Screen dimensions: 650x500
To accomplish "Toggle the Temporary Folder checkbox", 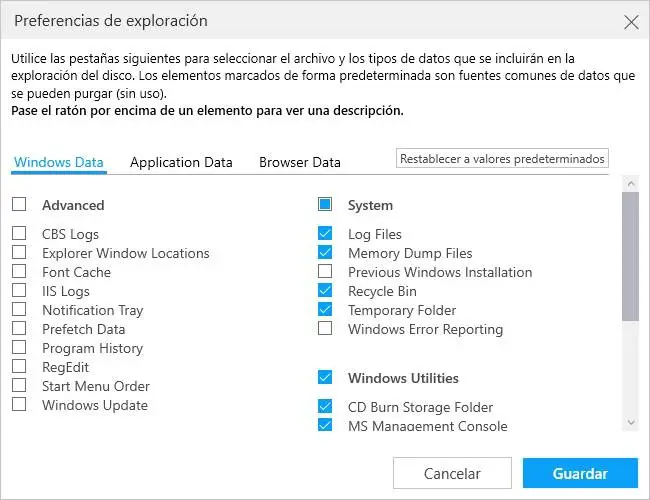I will pos(325,310).
